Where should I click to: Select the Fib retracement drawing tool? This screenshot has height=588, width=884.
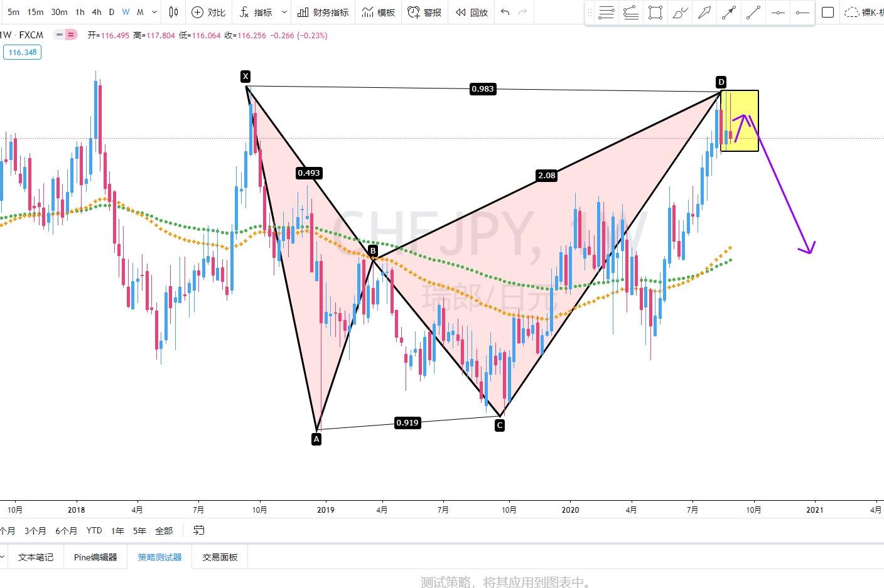click(x=606, y=13)
